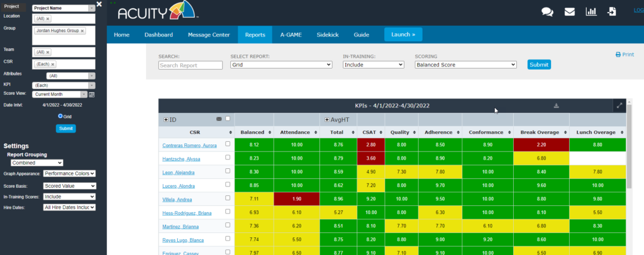644x255 pixels.
Task: Click the envelope mail icon in header
Action: point(569,11)
